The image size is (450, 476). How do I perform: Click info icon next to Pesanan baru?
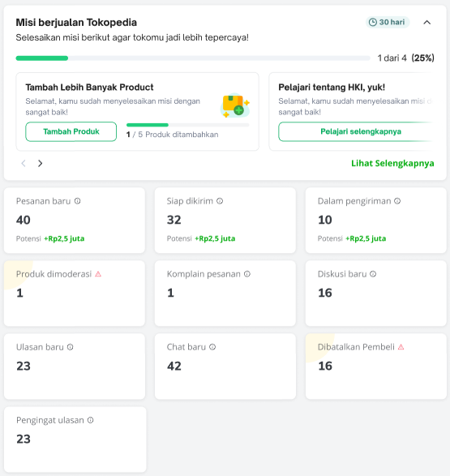click(x=77, y=201)
